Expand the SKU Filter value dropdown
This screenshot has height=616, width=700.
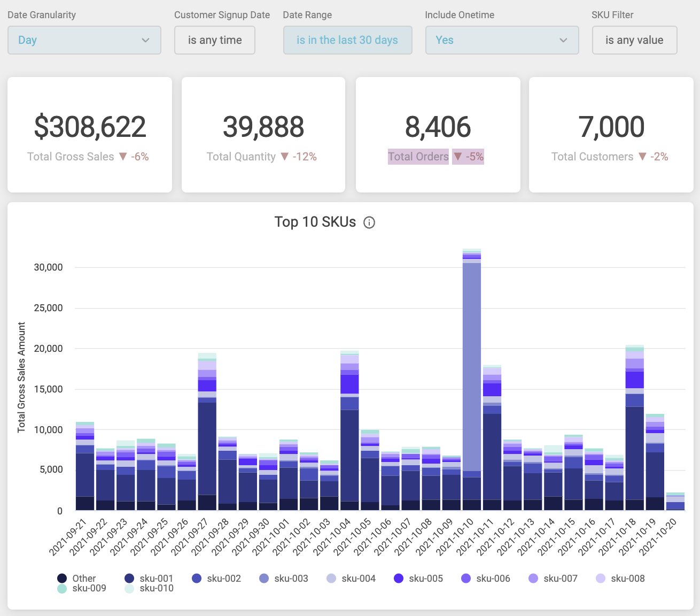634,40
